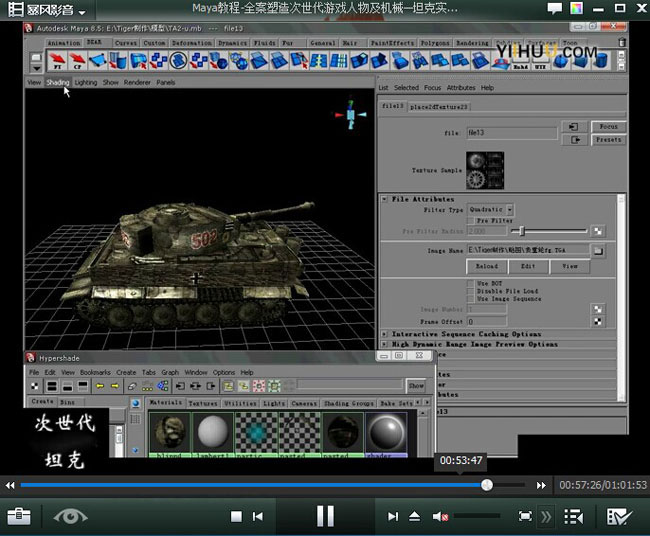Click the Frame Offset input field

(487, 322)
